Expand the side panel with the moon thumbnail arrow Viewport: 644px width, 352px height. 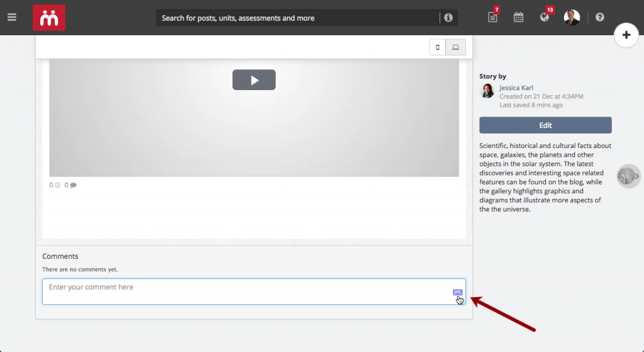pos(629,176)
